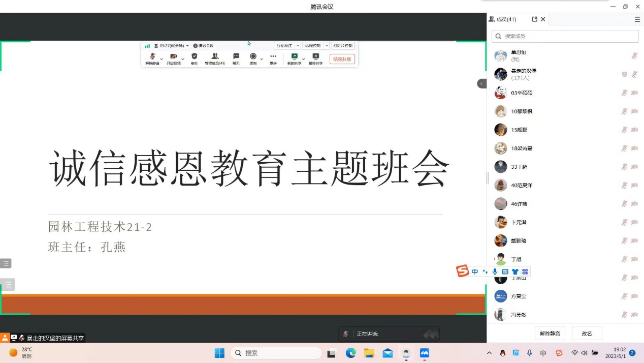
Task: Expand the 远程控制 dropdown arrow
Action: [x=327, y=46]
